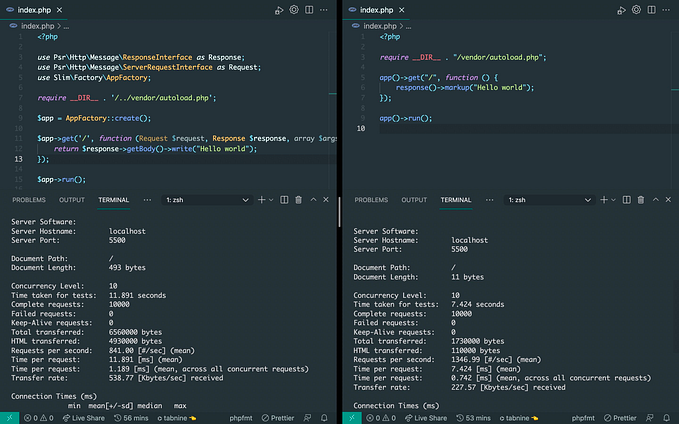Click Prettier in right status bar
The height and width of the screenshot is (424, 679).
(620, 418)
